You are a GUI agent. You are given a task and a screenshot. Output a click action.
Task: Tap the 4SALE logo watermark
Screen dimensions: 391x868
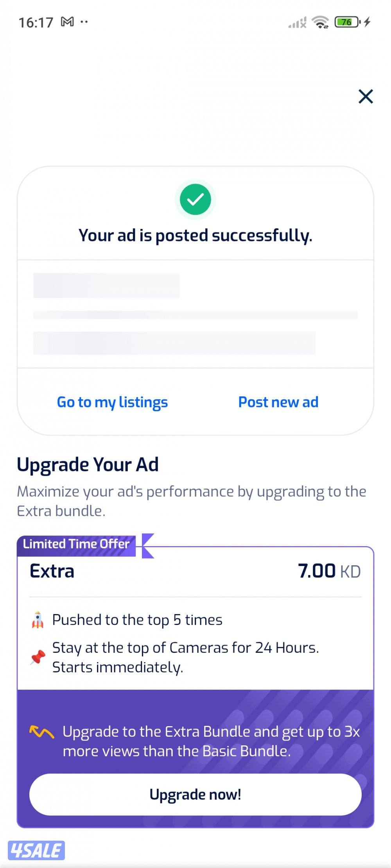pos(36,850)
